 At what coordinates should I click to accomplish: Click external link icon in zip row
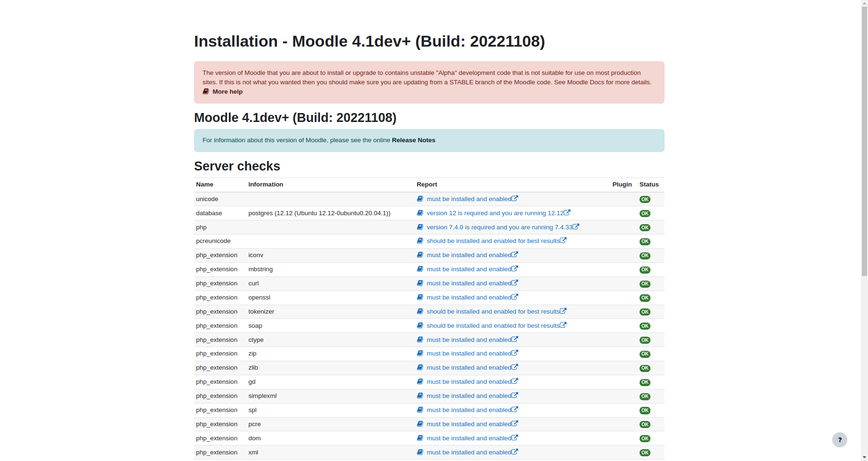pyautogui.click(x=515, y=353)
